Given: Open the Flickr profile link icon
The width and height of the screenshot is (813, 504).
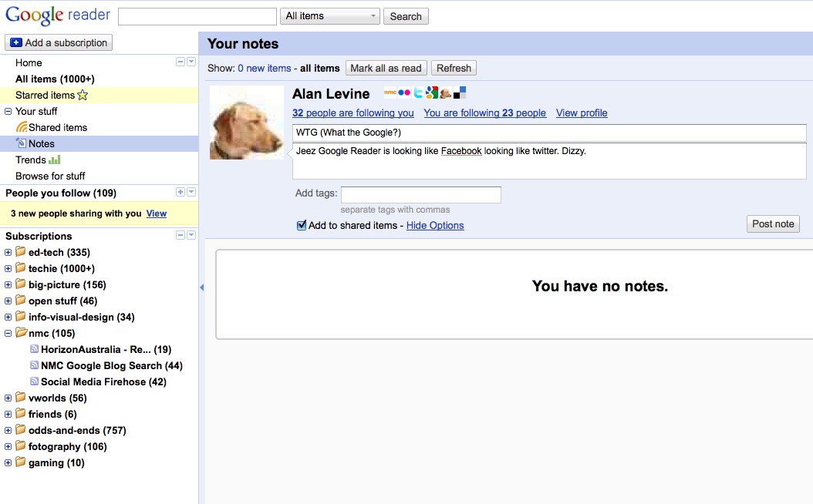Looking at the screenshot, I should tap(404, 92).
